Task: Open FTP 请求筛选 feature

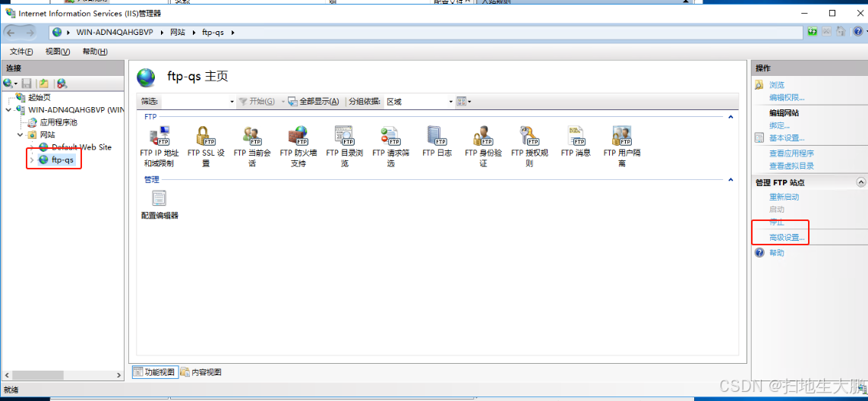Action: click(x=391, y=147)
